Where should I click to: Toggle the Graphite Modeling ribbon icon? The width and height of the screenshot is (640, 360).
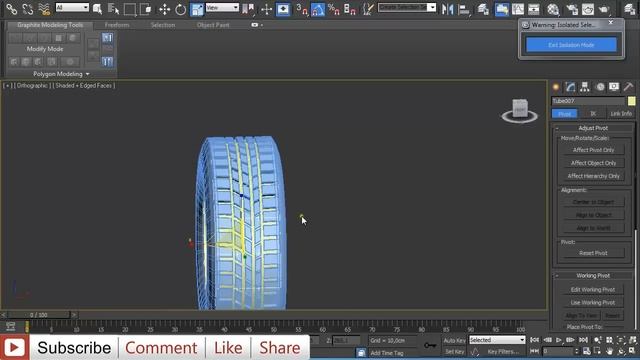[502, 8]
